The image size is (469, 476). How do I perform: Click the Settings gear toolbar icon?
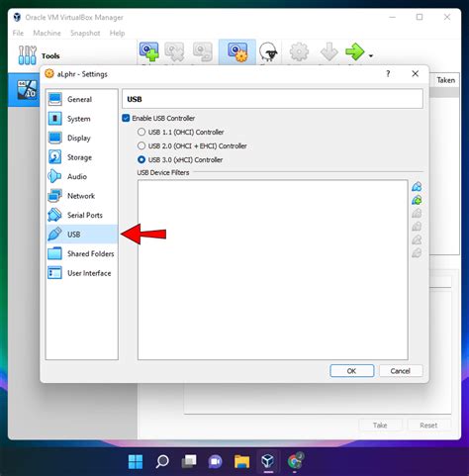pyautogui.click(x=299, y=51)
